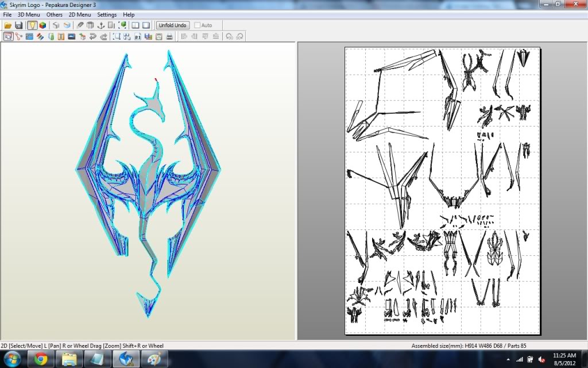Click the align right icon
Viewport: 588px width, 368px height.
pos(194,36)
